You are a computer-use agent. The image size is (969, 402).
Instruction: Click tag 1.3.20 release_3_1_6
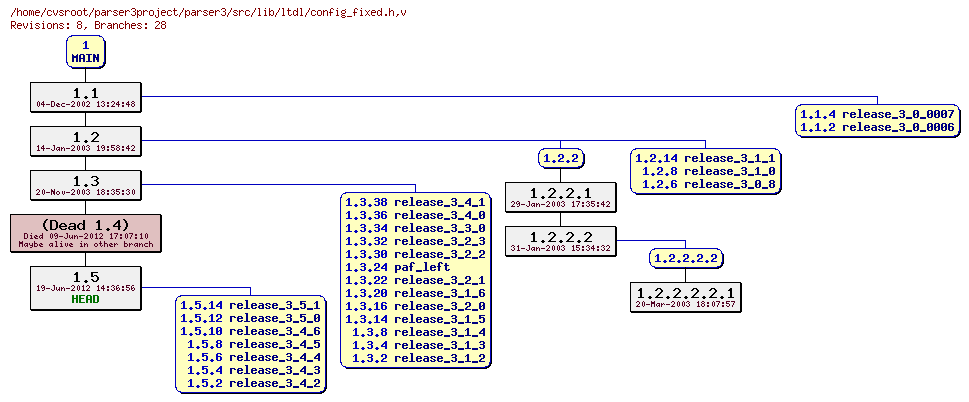point(415,293)
